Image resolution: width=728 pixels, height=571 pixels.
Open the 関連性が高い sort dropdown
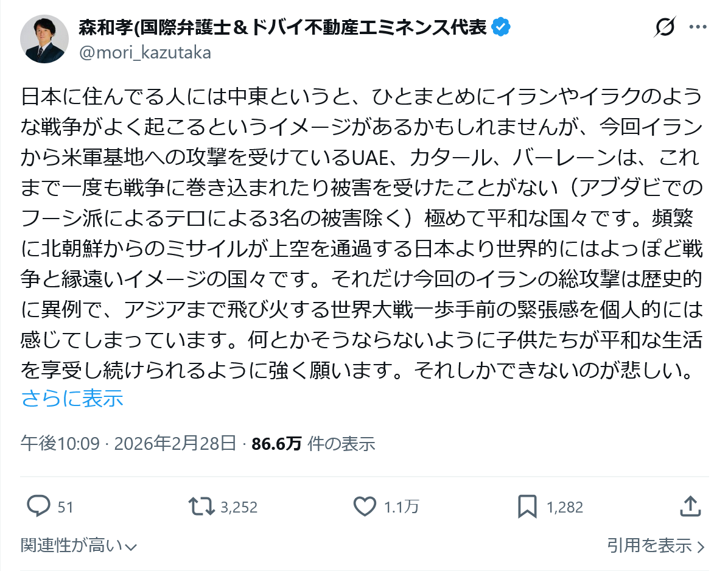79,545
